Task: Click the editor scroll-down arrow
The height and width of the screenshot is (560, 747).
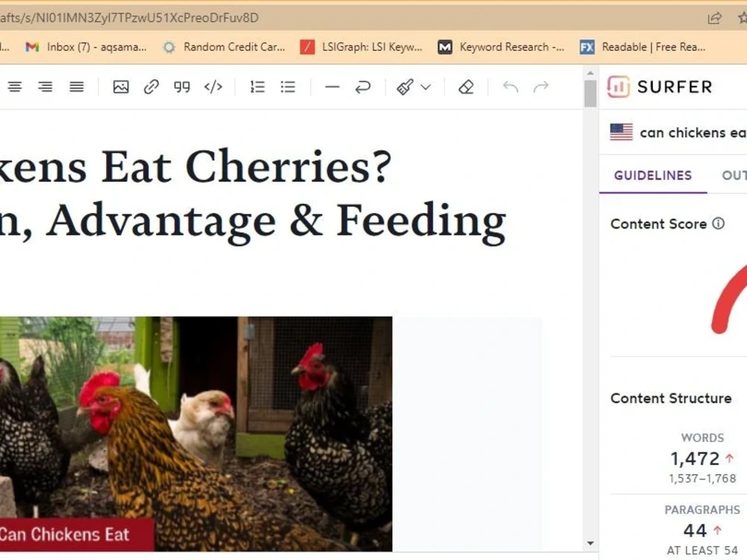Action: tap(590, 544)
